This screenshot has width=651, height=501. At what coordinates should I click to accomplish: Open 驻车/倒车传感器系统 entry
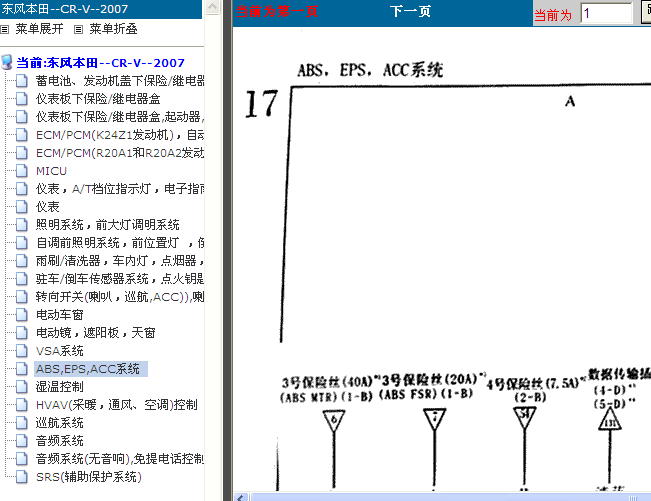120,279
